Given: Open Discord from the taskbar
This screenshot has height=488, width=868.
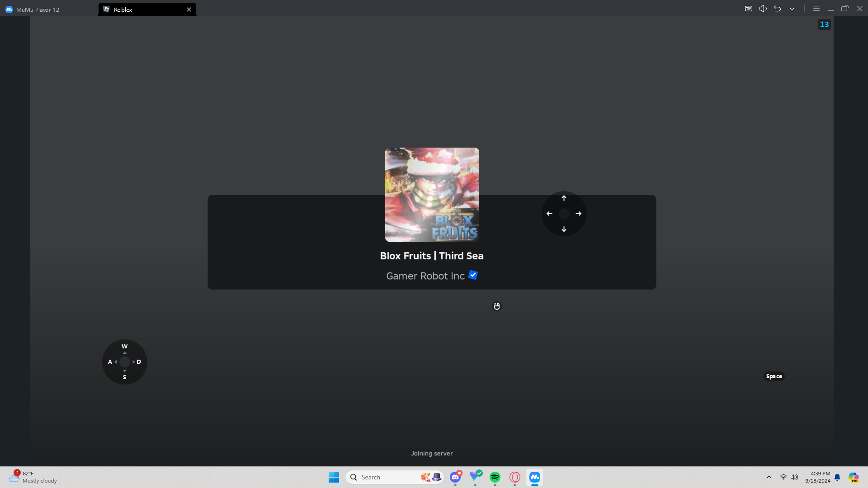Looking at the screenshot, I should pyautogui.click(x=455, y=477).
